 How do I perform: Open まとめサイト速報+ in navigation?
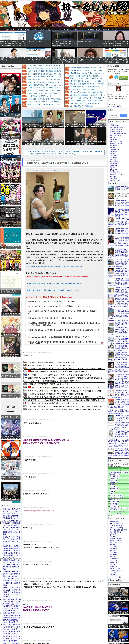93,30
